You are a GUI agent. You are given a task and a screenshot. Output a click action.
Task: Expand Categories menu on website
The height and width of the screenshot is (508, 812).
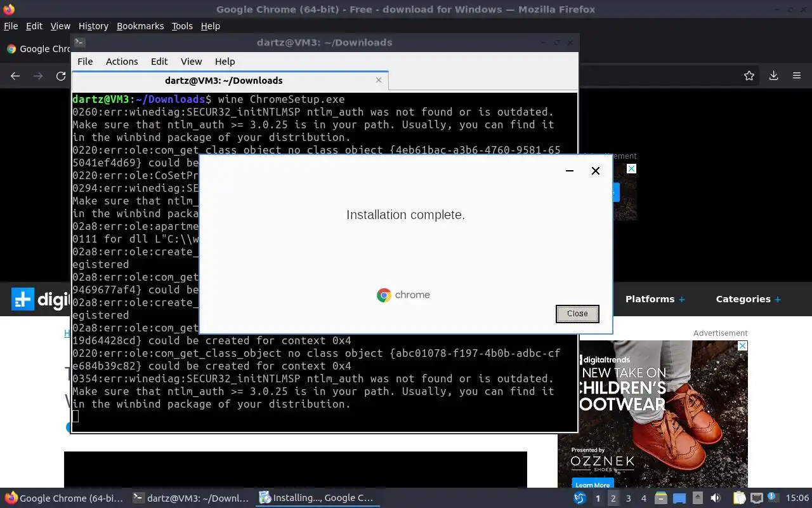749,299
